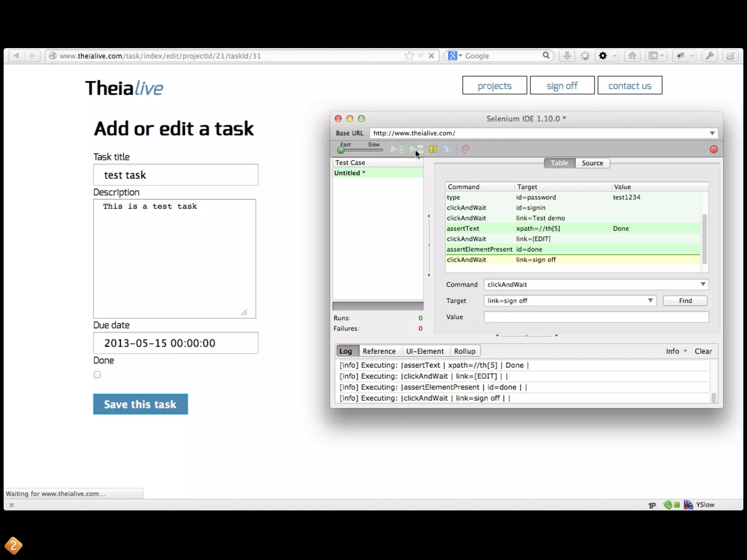The width and height of the screenshot is (747, 560).
Task: Expand the Base URL dropdown
Action: 712,133
